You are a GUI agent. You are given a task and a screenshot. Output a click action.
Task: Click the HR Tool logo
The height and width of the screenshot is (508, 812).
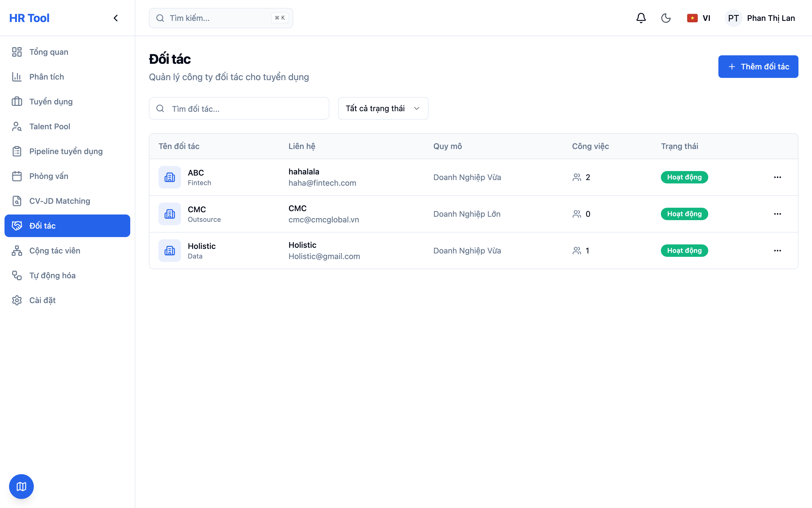(29, 18)
